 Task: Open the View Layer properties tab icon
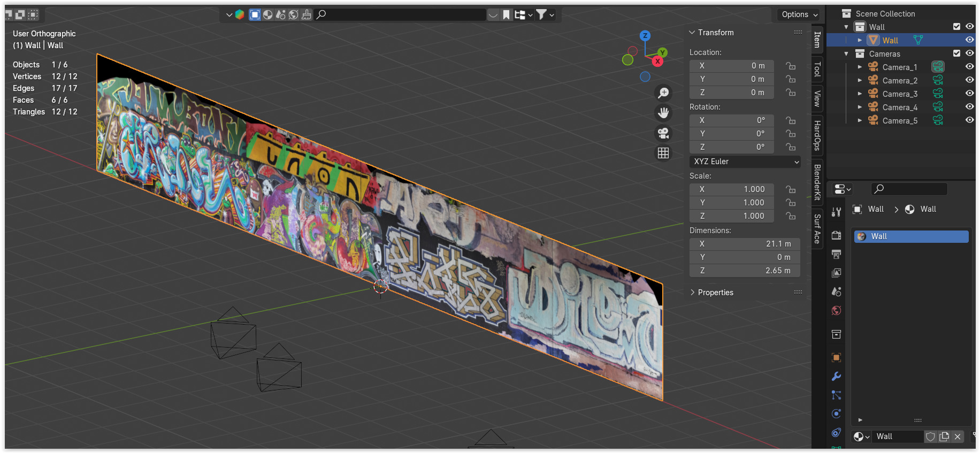pyautogui.click(x=837, y=273)
